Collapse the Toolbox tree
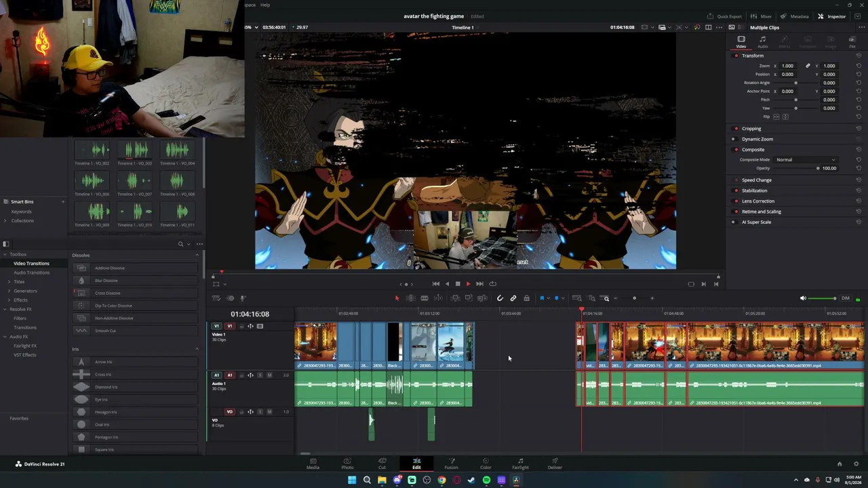This screenshot has height=488, width=868. pos(5,254)
